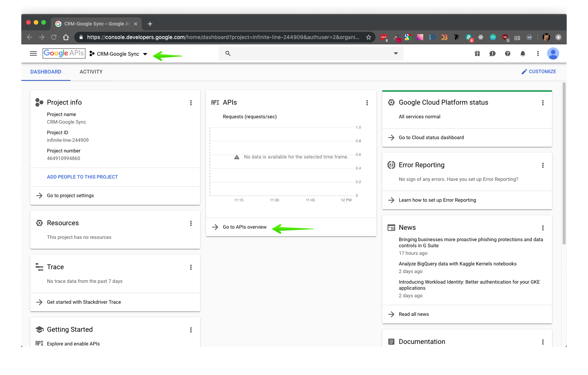Click the user account avatar
Screen dimensions: 588x375
(x=553, y=53)
